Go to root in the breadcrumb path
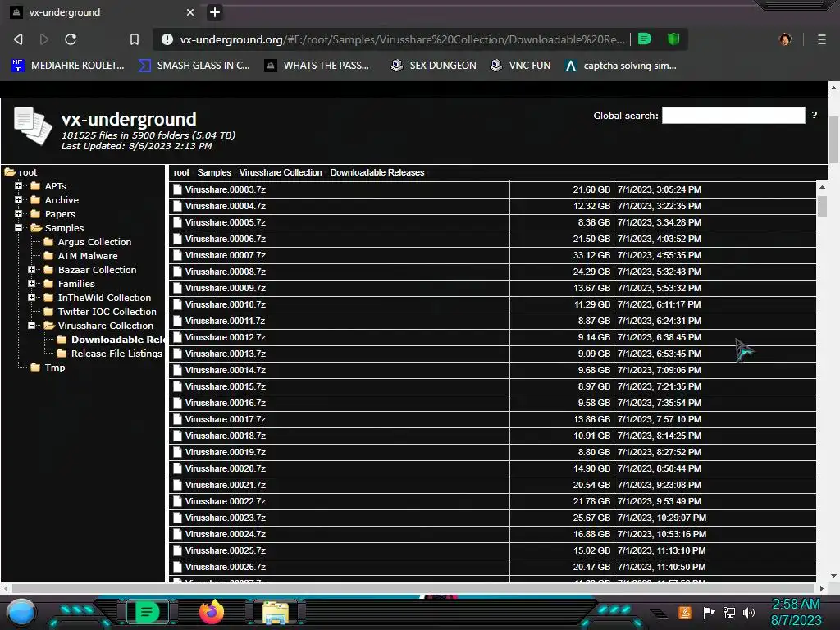 pyautogui.click(x=181, y=172)
